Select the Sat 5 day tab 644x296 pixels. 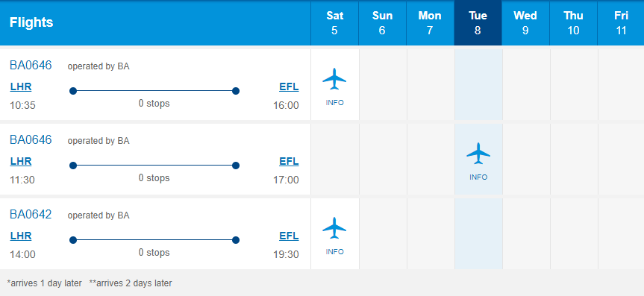coord(335,23)
